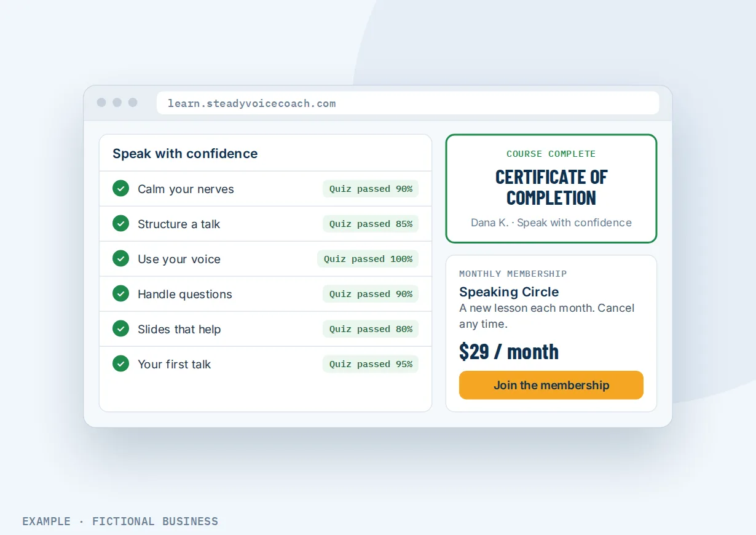
Task: Open the Calm your nerves lesson
Action: [266, 189]
